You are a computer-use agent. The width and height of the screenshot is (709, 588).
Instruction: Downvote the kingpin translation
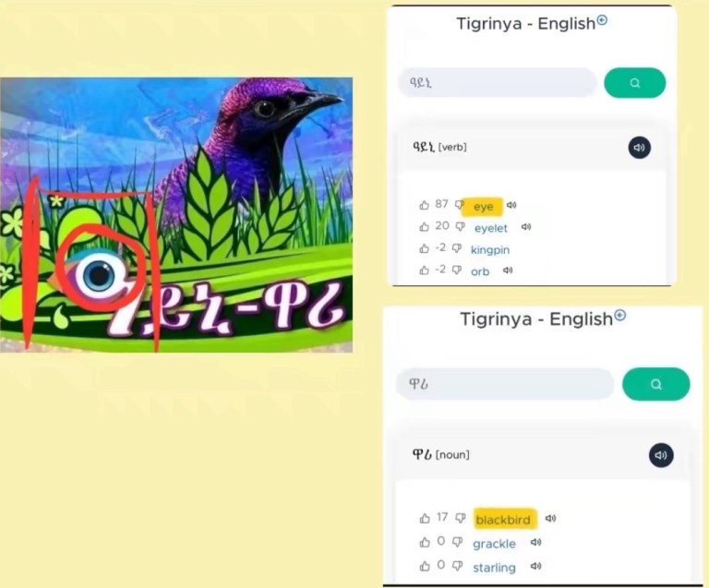457,248
